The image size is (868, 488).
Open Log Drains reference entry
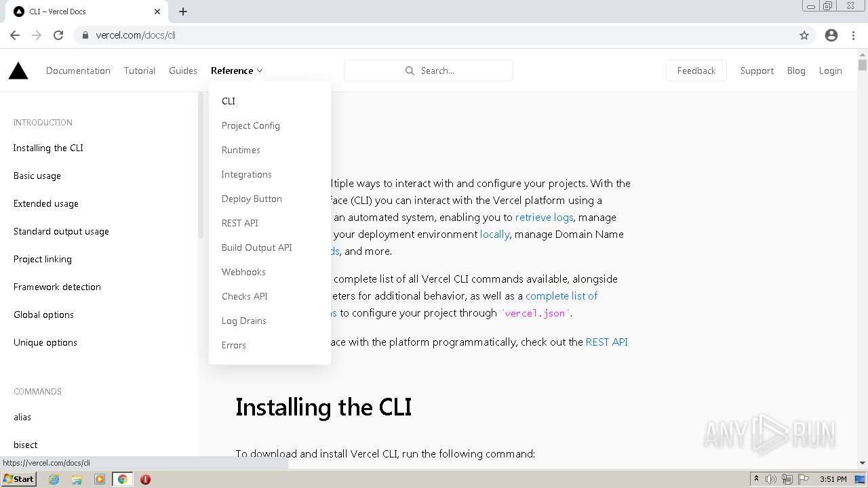coord(244,321)
